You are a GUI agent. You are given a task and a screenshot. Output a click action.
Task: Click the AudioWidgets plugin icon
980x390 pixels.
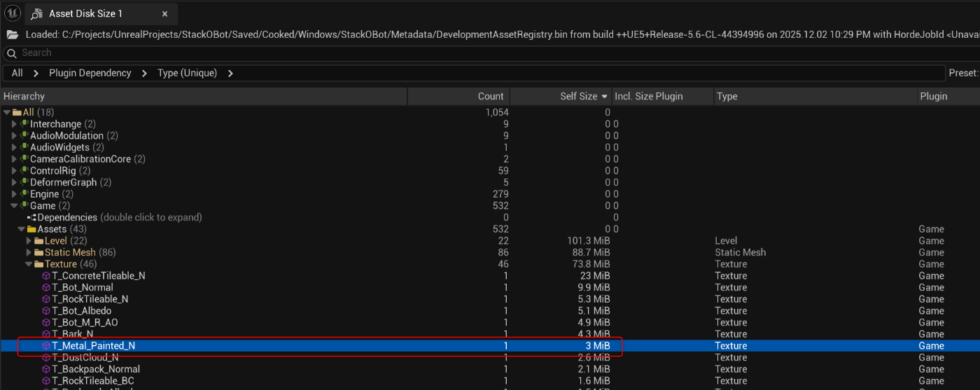(x=24, y=148)
